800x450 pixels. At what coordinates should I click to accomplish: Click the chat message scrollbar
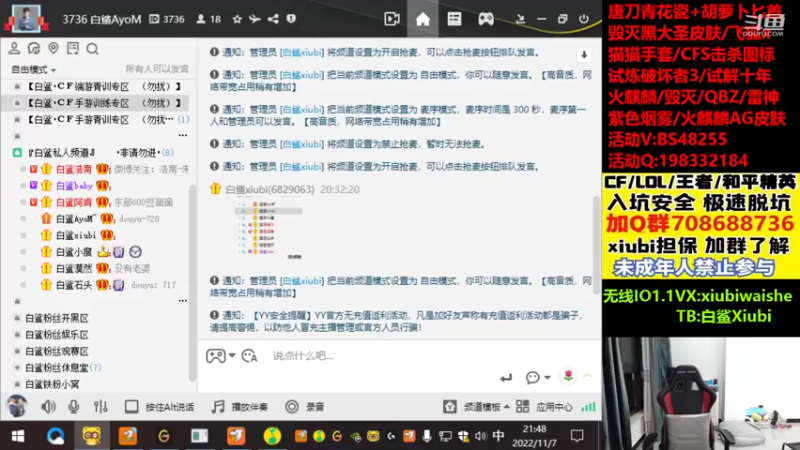coord(596,245)
